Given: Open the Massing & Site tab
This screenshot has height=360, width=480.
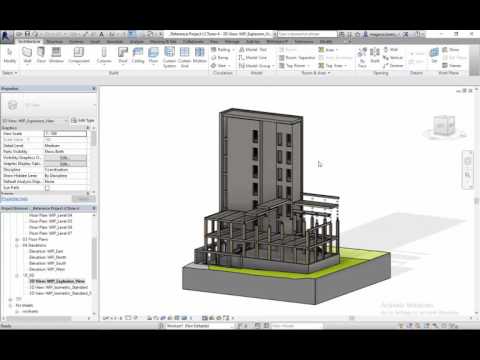Looking at the screenshot, I should pyautogui.click(x=163, y=41).
